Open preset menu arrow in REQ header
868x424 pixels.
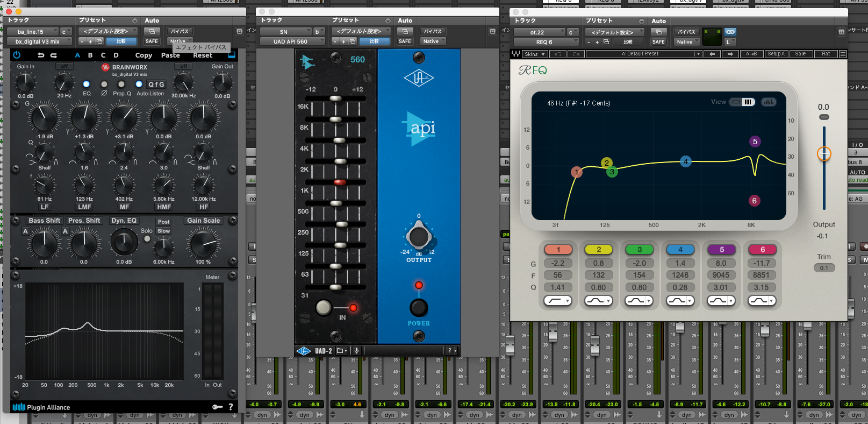[x=641, y=21]
